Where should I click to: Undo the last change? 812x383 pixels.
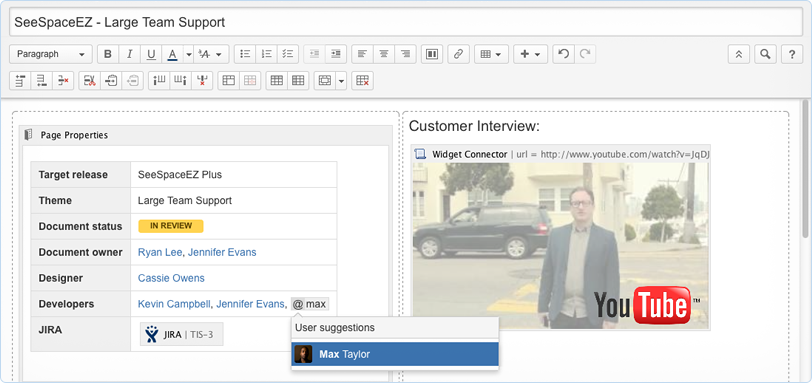pos(563,54)
